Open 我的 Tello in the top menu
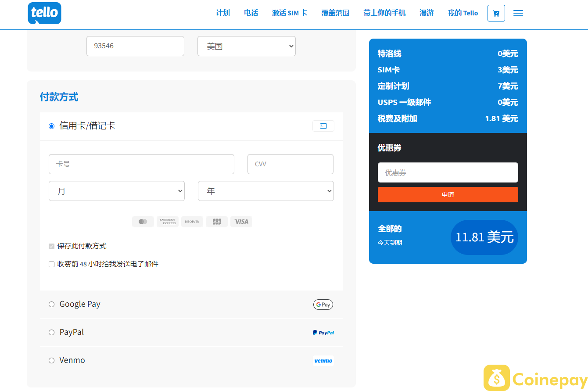588x391 pixels. point(463,13)
